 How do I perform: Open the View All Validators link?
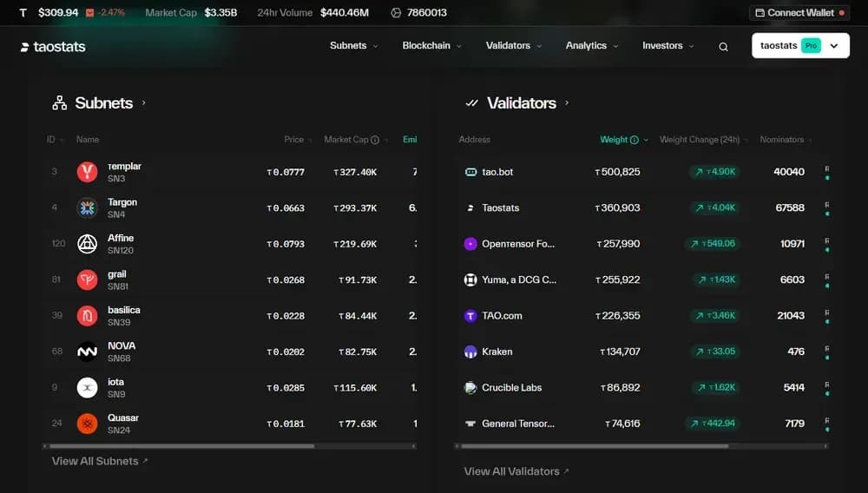coord(516,471)
